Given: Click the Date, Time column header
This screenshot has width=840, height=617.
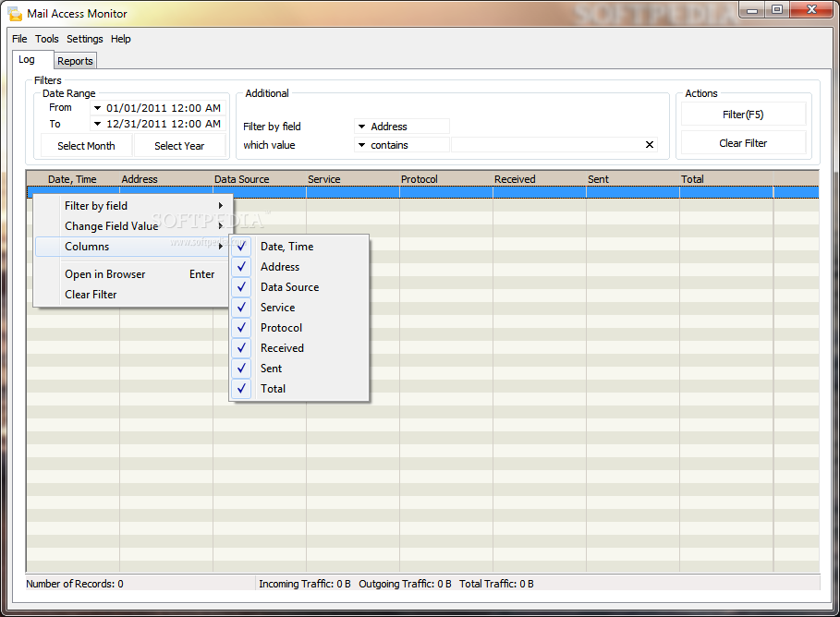Looking at the screenshot, I should (x=73, y=179).
